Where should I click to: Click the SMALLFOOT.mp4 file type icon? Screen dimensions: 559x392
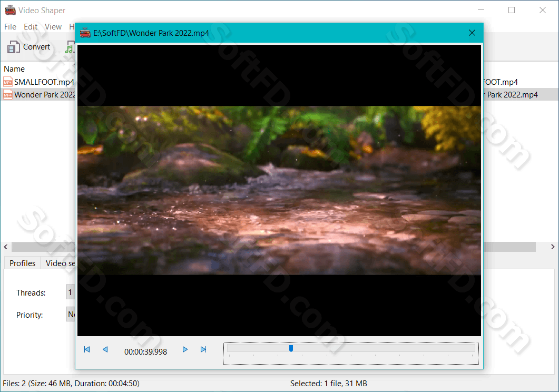8,82
